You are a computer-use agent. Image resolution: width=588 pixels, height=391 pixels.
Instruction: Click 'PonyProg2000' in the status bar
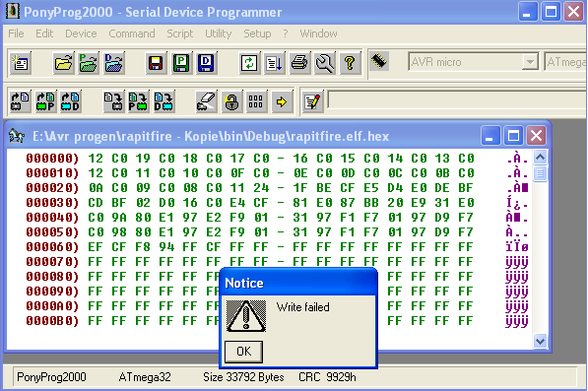(51, 377)
